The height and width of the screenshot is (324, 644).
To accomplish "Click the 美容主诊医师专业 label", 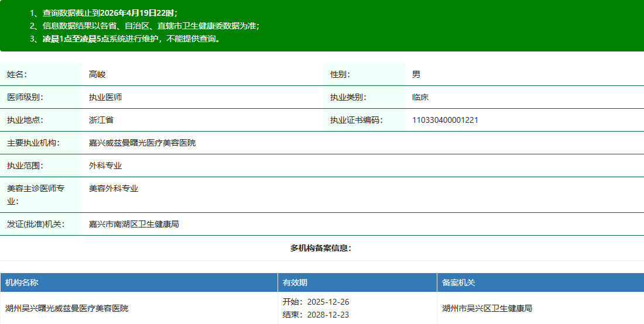I will tap(36, 195).
